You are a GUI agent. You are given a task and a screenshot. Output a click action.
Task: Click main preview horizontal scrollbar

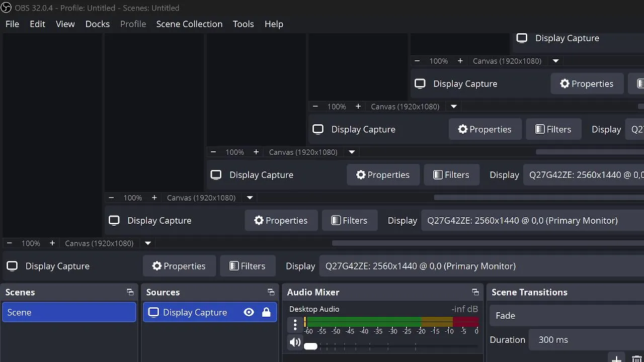(488, 243)
